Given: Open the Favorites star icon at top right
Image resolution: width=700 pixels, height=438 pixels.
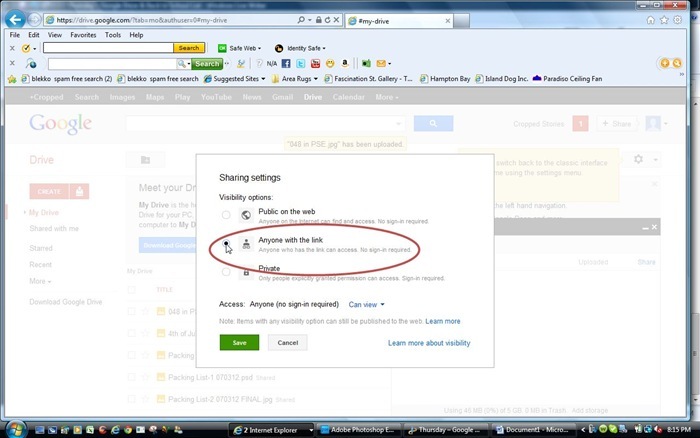Looking at the screenshot, I should [x=664, y=20].
